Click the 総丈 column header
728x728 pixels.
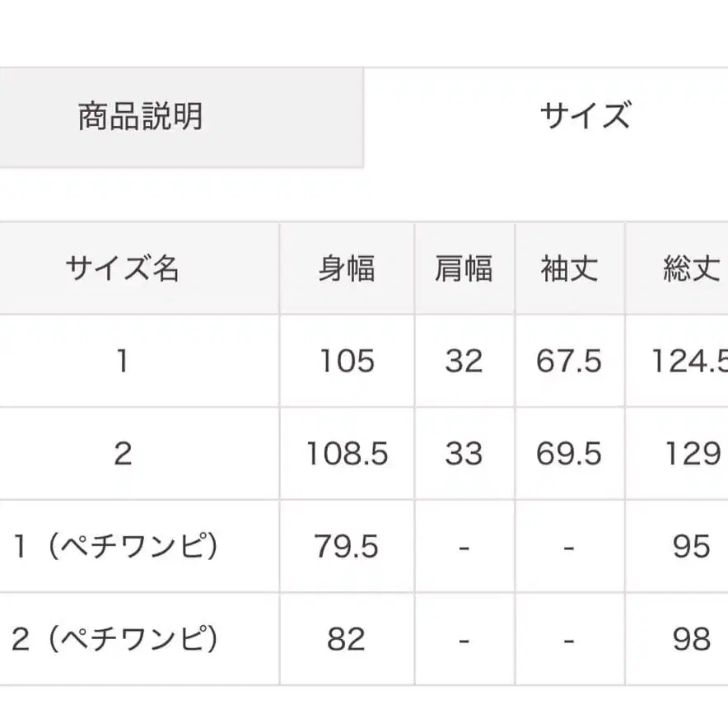688,269
